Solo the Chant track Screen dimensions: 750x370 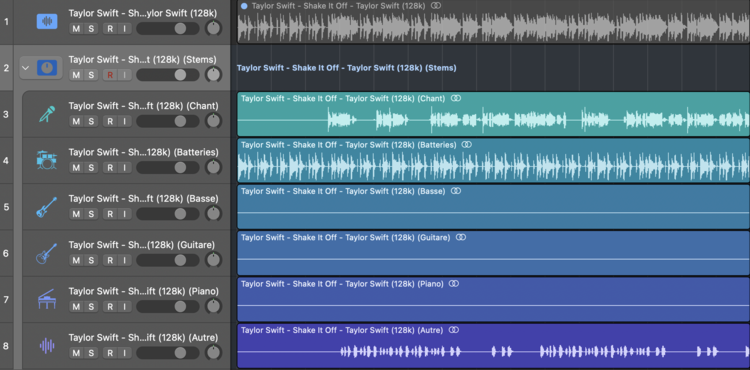click(x=91, y=121)
